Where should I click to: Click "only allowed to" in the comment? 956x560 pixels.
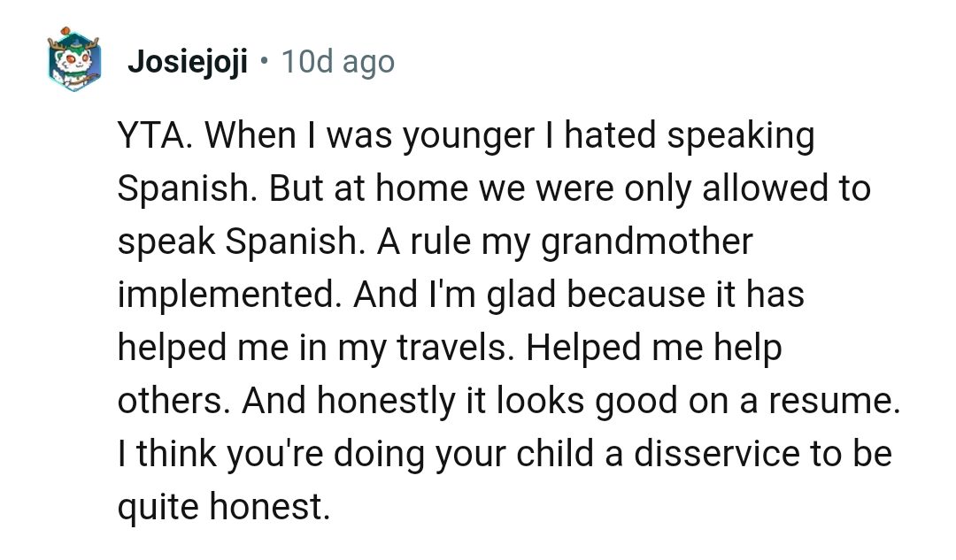tap(746, 189)
